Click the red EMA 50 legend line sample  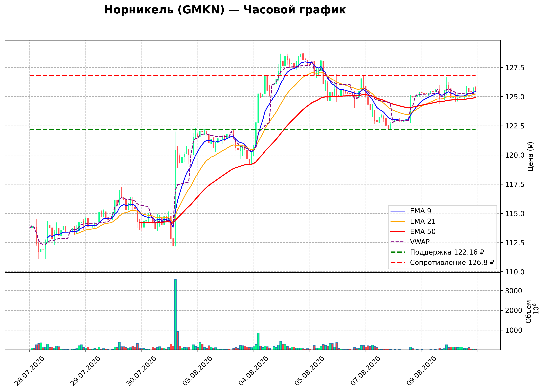(398, 232)
